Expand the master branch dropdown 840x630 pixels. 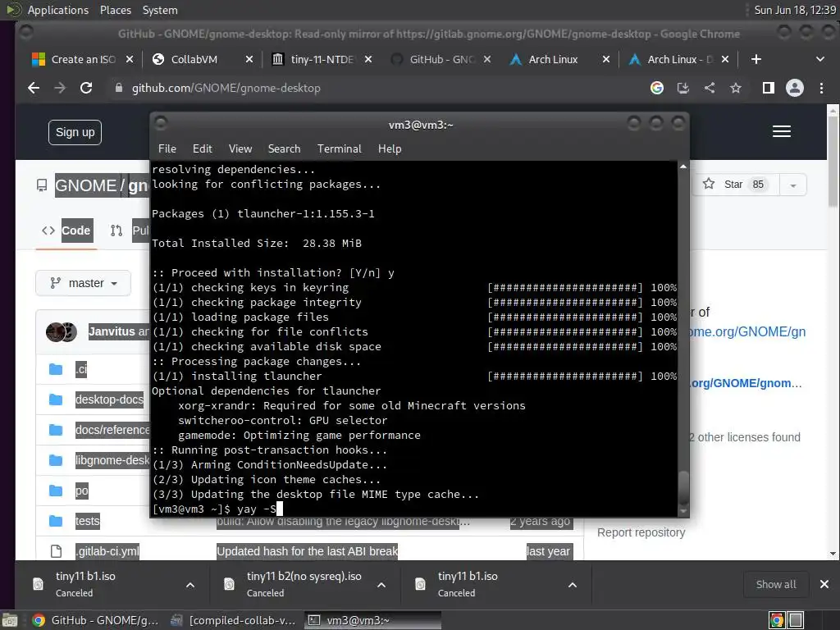point(83,283)
